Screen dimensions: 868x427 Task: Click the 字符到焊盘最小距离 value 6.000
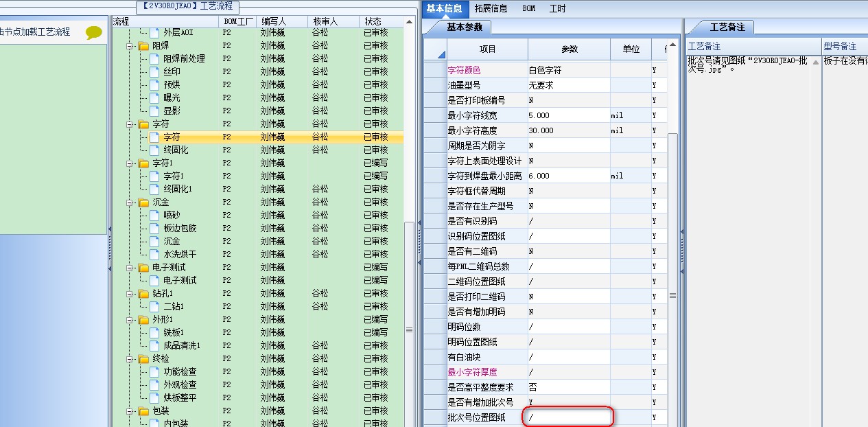(569, 176)
